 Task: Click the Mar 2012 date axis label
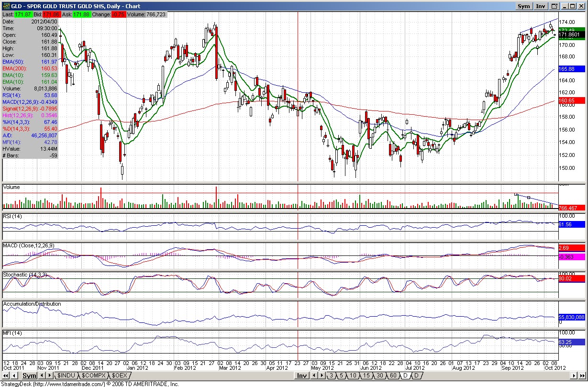(229, 368)
